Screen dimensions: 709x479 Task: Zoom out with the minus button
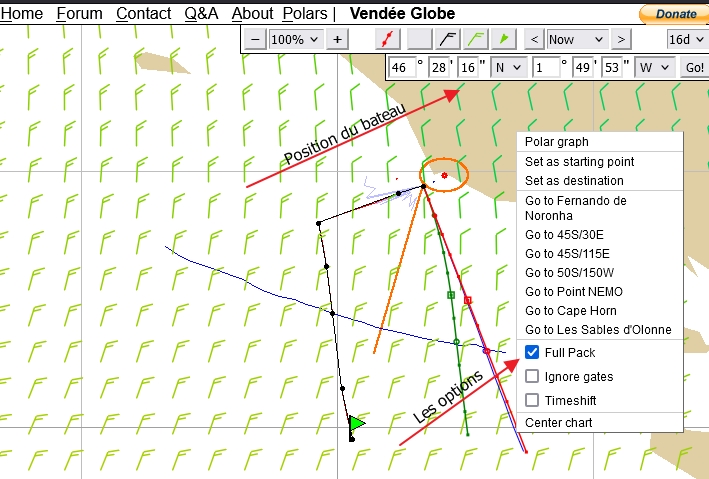coord(255,39)
